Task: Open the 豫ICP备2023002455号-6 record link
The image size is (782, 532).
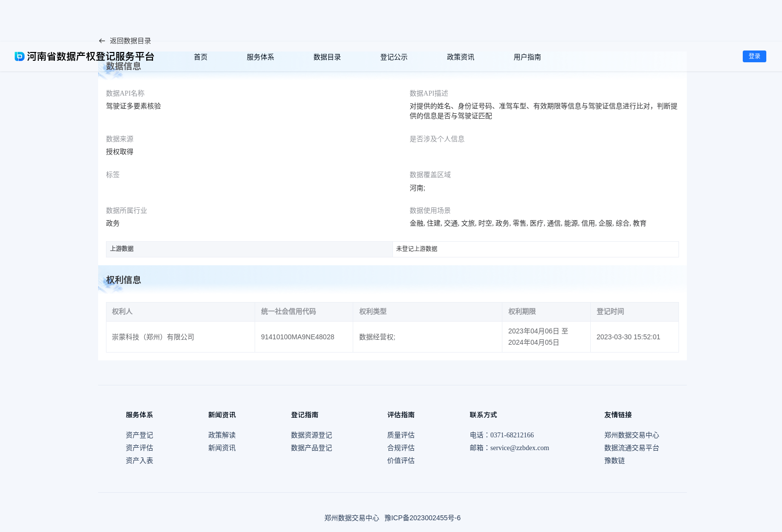Action: point(422,518)
